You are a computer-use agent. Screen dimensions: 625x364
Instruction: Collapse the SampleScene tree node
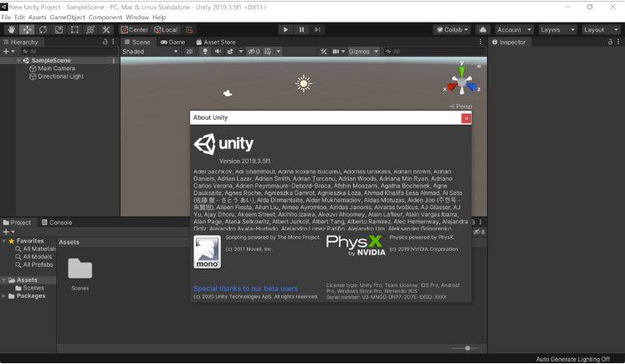point(18,60)
